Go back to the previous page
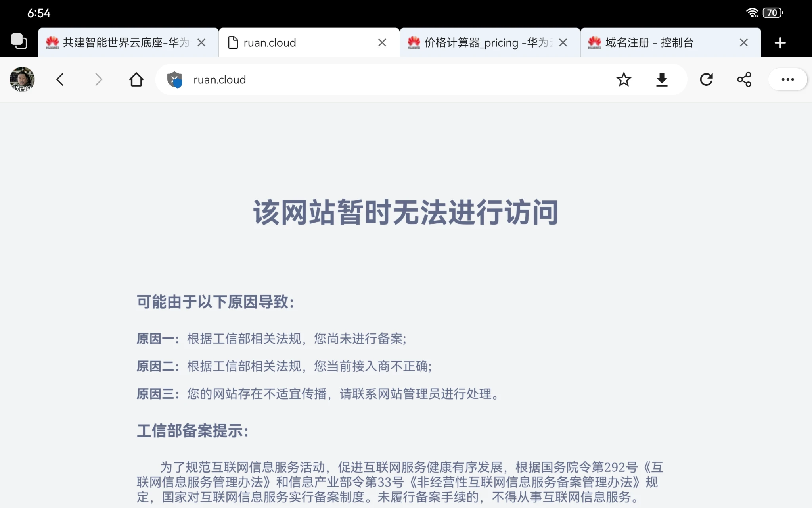The height and width of the screenshot is (508, 812). (60, 79)
